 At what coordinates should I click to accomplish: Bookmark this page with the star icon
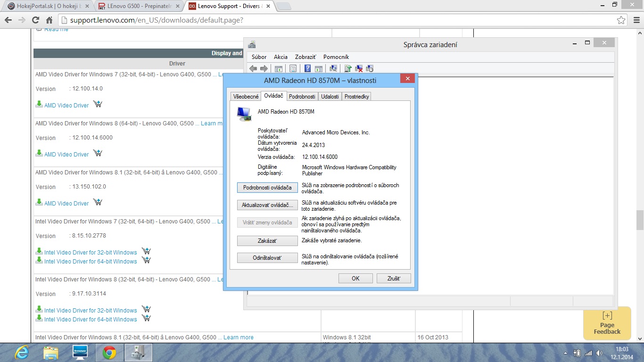pyautogui.click(x=621, y=20)
